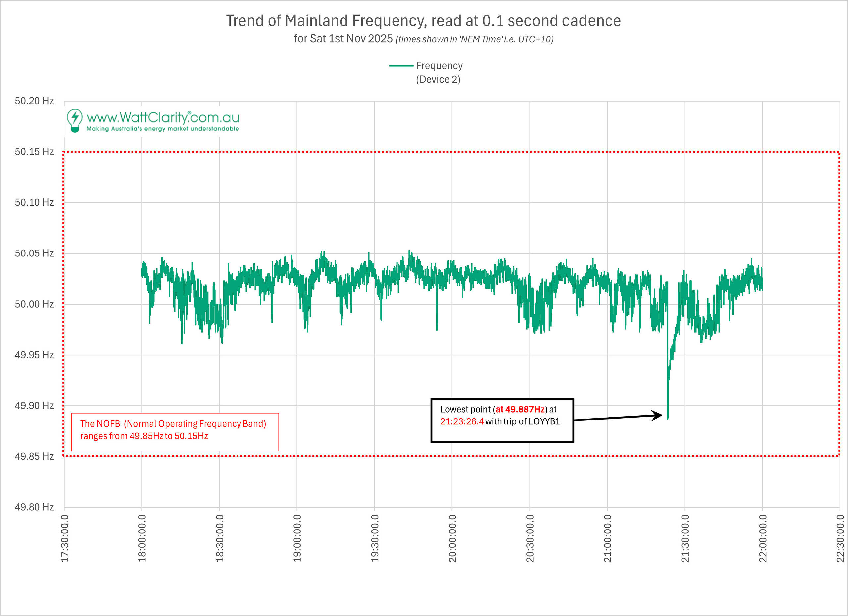
Task: Click the green Frequency legend line swatch
Action: [401, 66]
